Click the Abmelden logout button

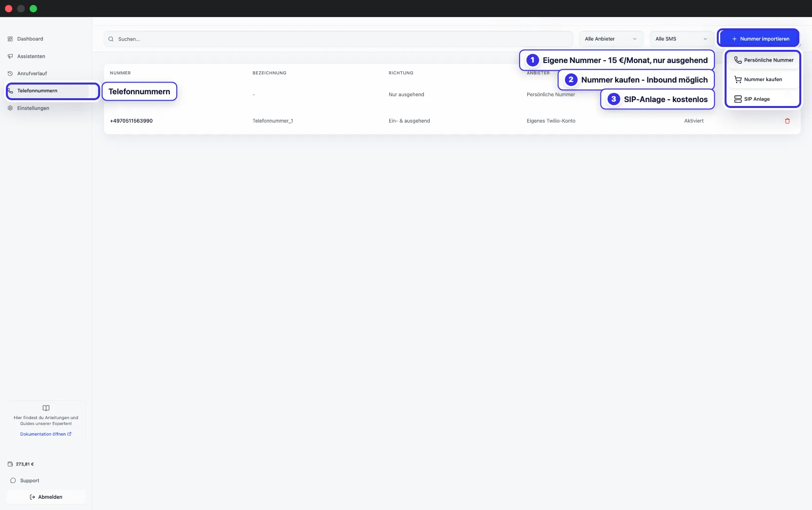pyautogui.click(x=46, y=497)
